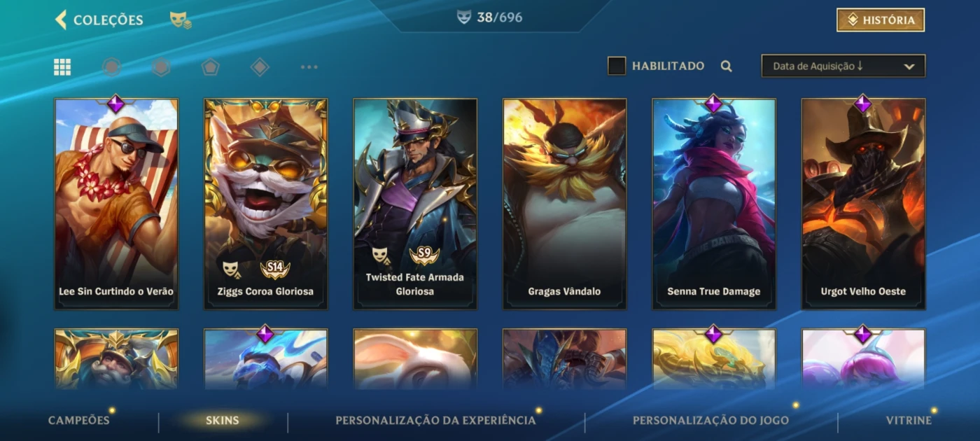Select the Lee Sin Curtindo o Verão skin
The image size is (980, 441).
[x=116, y=204]
